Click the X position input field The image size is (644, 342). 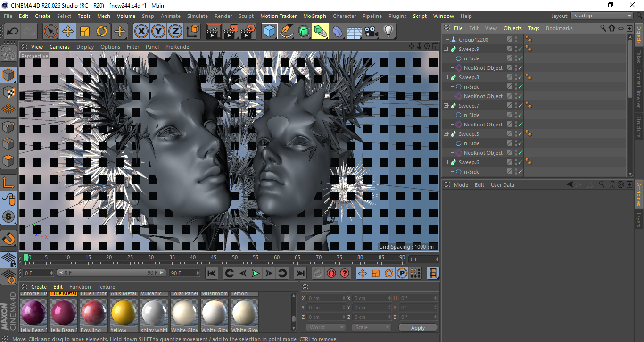pyautogui.click(x=326, y=298)
